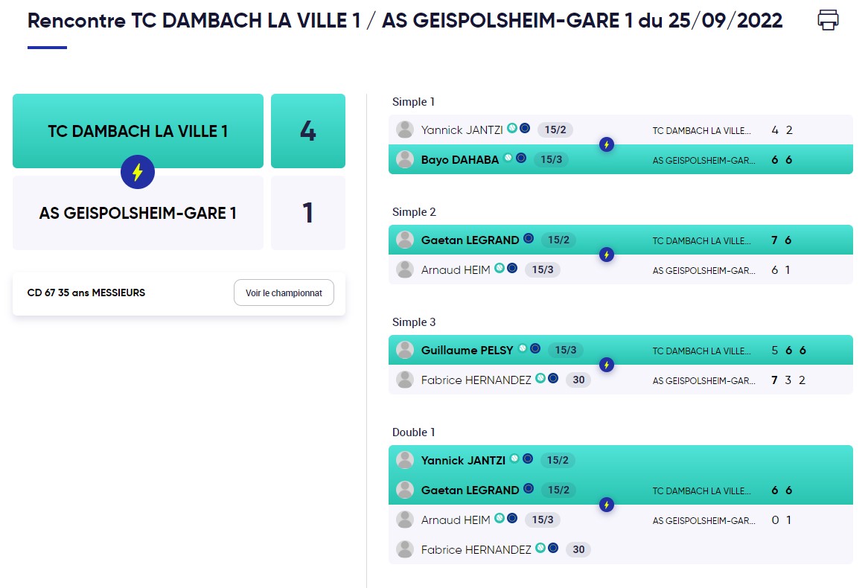Click the avatar of Guillaume PELSY
This screenshot has height=588, width=868.
[405, 350]
